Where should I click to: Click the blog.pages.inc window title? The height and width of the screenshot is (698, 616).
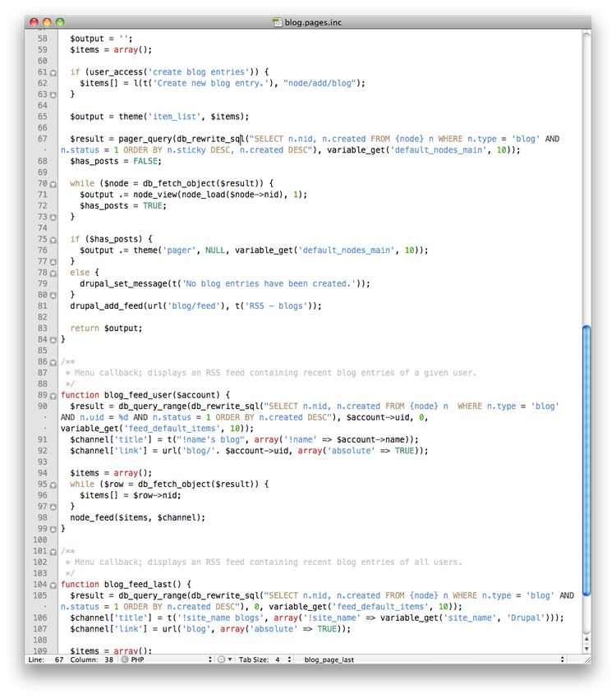click(313, 22)
